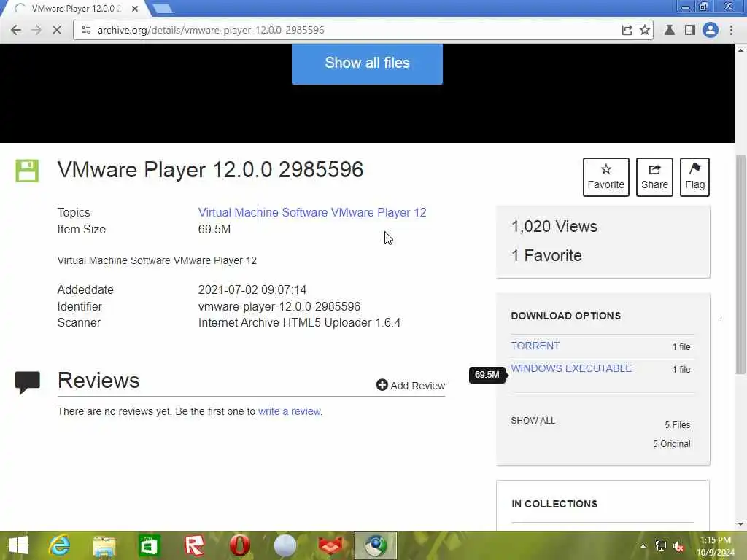Download the TORRENT option
Screen dimensions: 747x560
(x=535, y=346)
